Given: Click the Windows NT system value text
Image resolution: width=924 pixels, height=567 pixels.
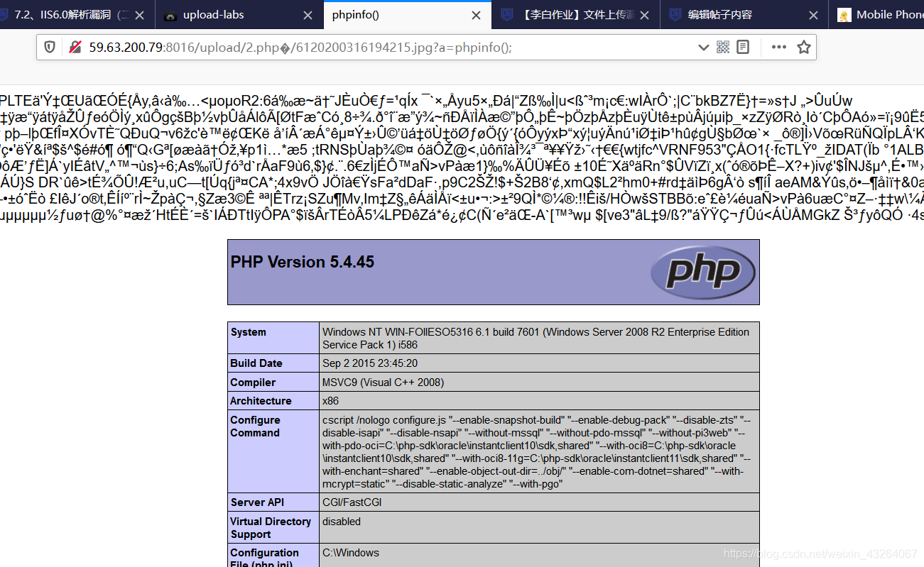Looking at the screenshot, I should (536, 338).
